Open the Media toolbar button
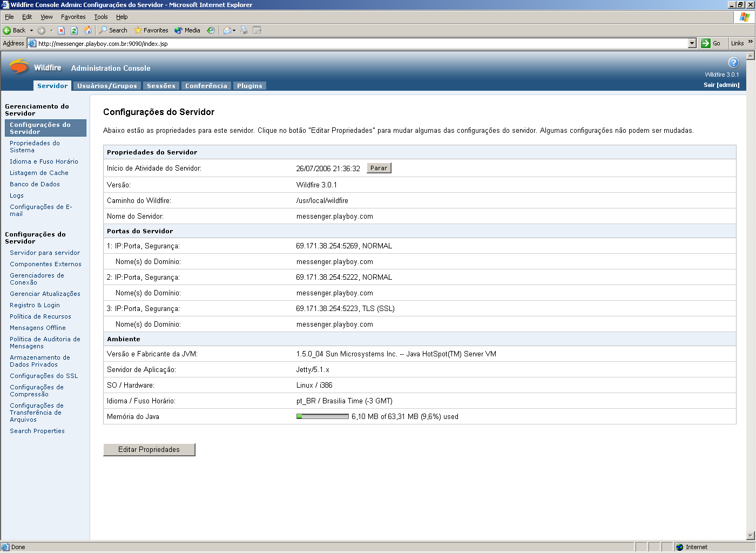This screenshot has width=756, height=554. pos(187,30)
